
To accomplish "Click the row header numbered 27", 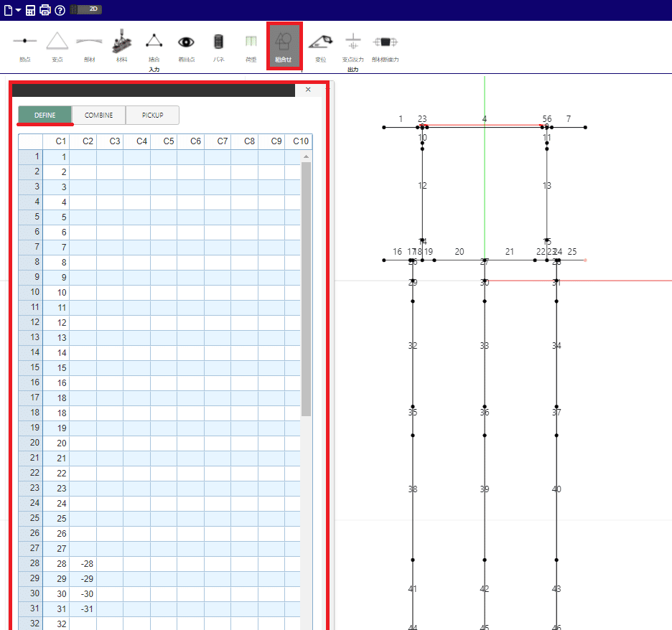I will click(x=30, y=548).
